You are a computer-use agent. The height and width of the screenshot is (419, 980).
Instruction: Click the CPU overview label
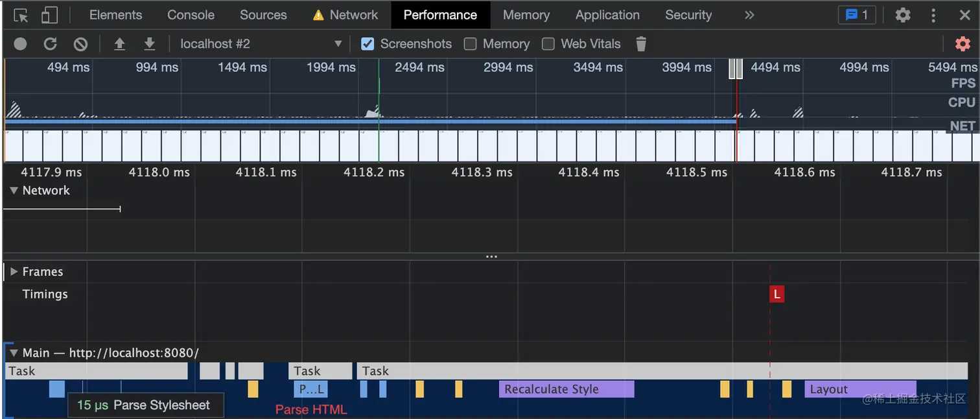point(962,102)
